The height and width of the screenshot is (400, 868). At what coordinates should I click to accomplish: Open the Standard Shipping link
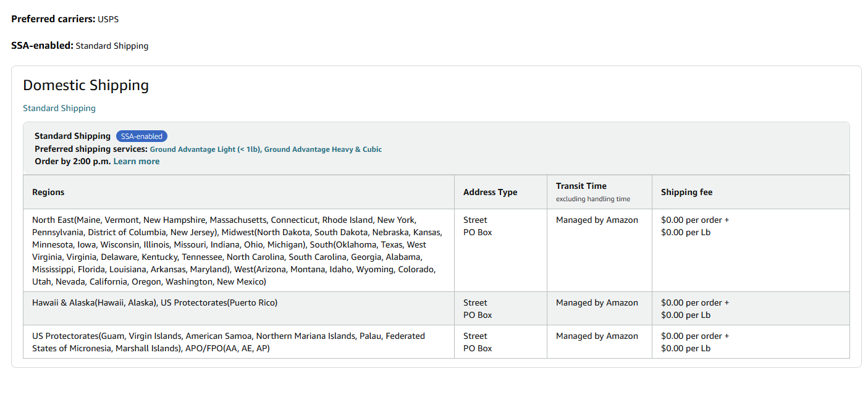tap(59, 108)
